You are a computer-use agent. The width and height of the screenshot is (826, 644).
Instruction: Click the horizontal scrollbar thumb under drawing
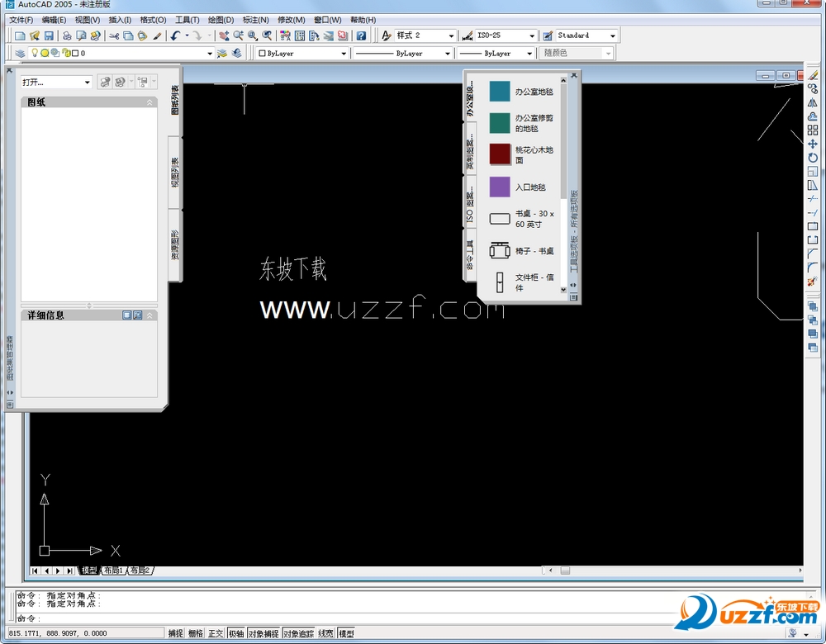565,571
